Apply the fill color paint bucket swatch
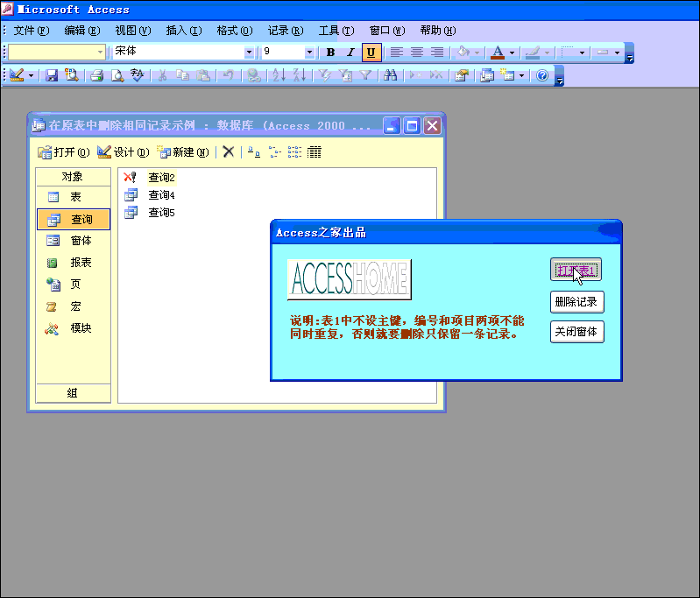The image size is (700, 598). (x=463, y=53)
